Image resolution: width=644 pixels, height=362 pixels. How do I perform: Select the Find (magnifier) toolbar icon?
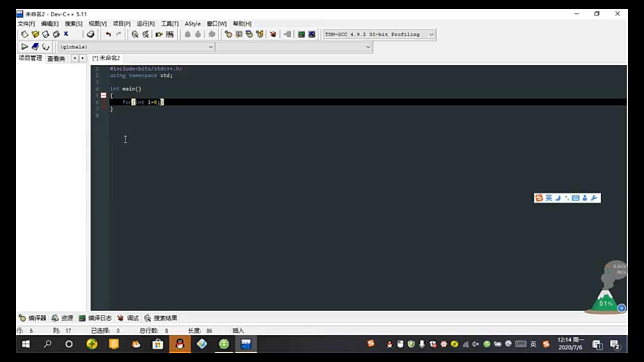pyautogui.click(x=135, y=34)
